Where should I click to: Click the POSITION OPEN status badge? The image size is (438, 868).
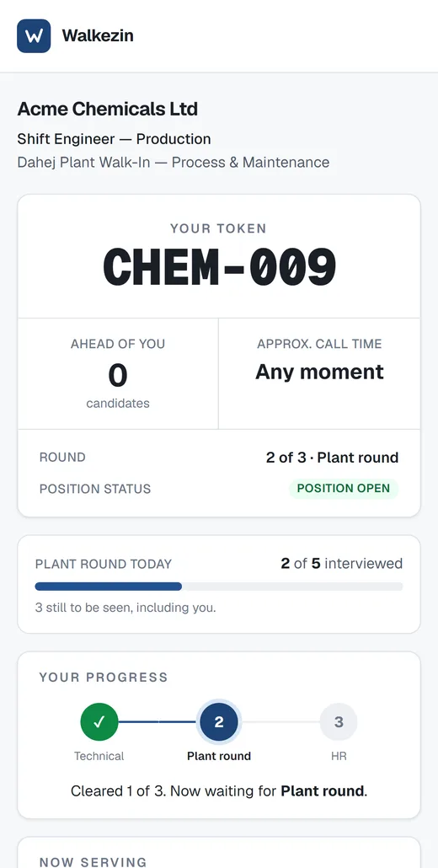[344, 488]
